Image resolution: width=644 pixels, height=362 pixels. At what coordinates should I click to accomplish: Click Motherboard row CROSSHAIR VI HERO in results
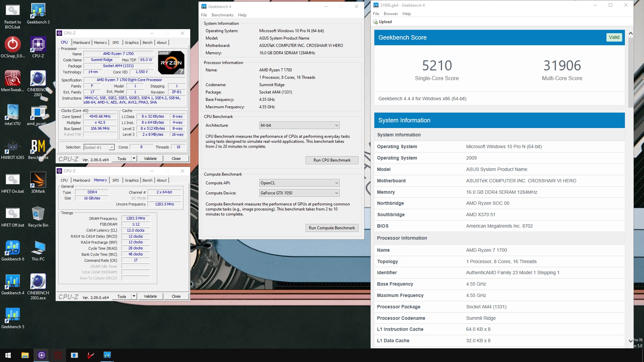(x=499, y=181)
